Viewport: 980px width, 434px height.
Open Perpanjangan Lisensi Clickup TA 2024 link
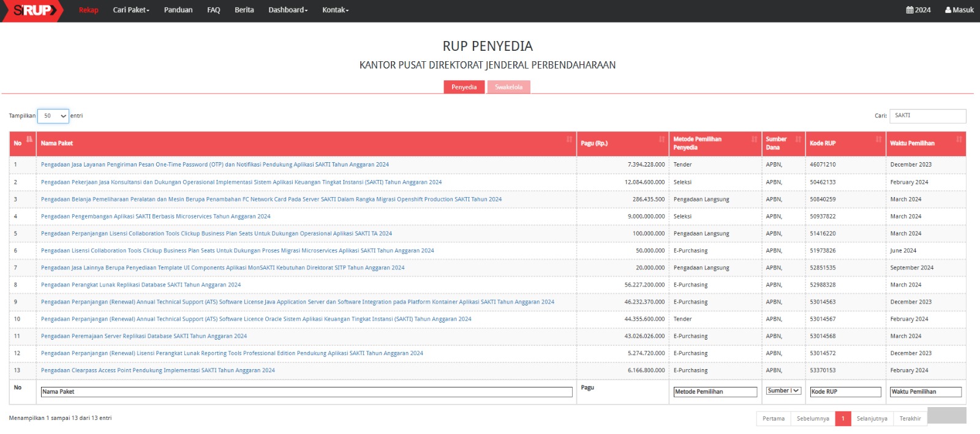coord(216,233)
